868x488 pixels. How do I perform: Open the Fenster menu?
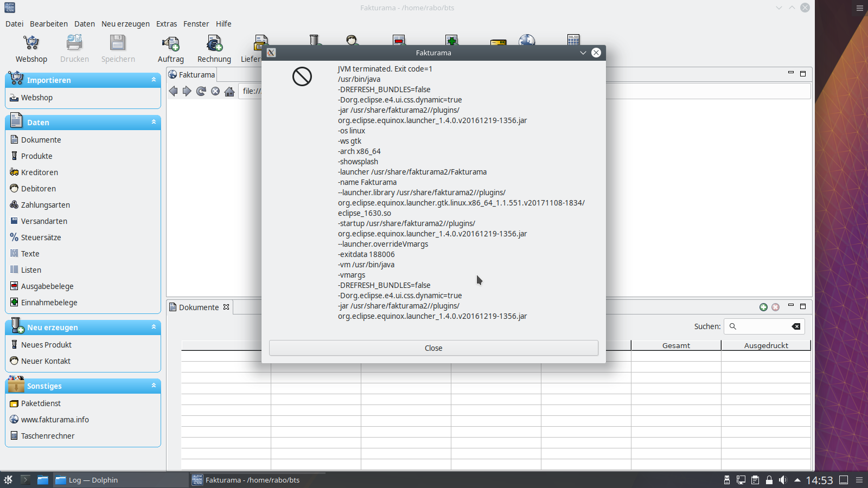[196, 24]
